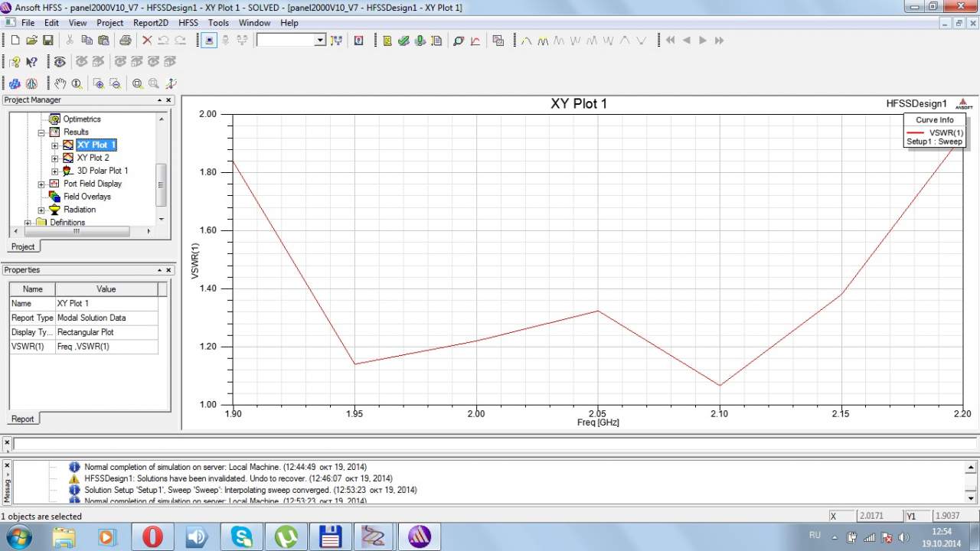Open the Report2D menu
Image resolution: width=980 pixels, height=551 pixels.
pyautogui.click(x=151, y=23)
